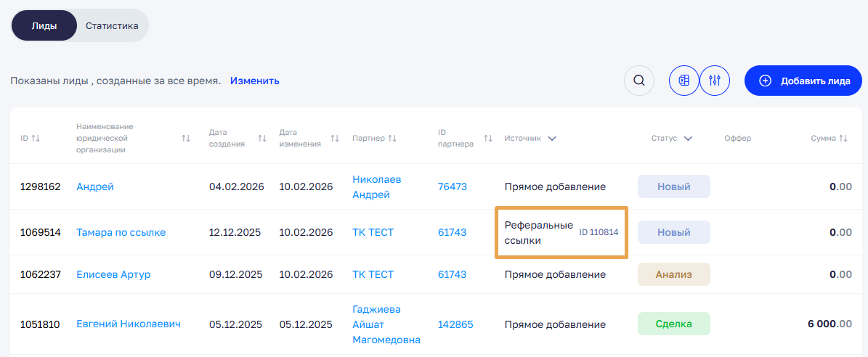Open the table columns settings icon

684,81
